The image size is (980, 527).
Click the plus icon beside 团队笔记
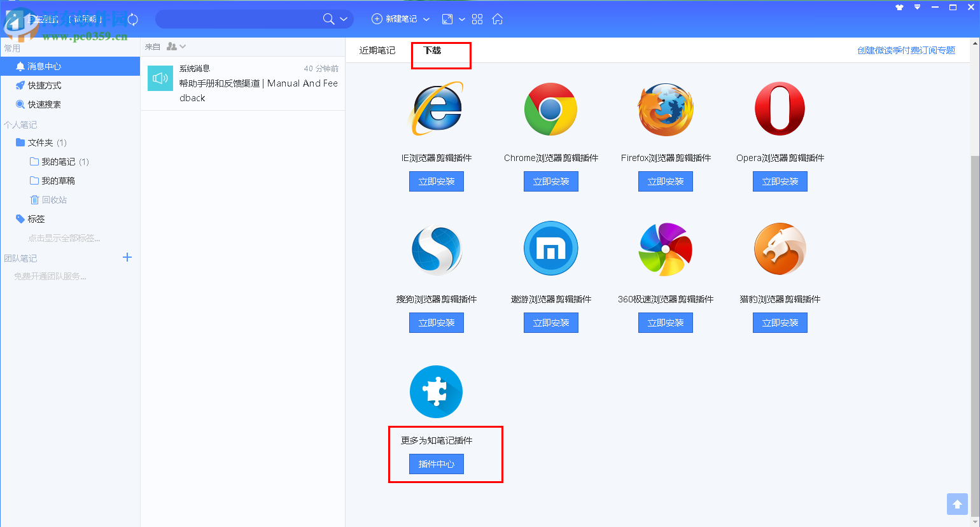(127, 257)
